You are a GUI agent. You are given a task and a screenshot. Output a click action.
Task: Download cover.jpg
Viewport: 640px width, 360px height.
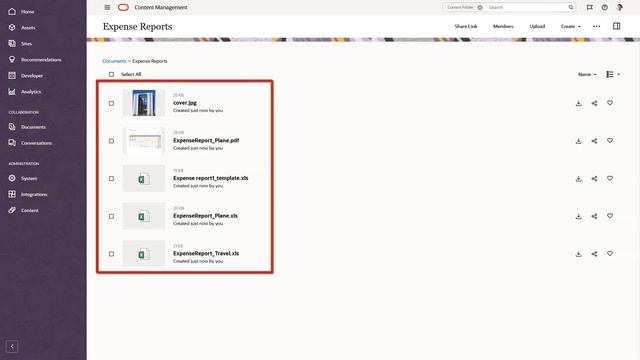coord(578,103)
